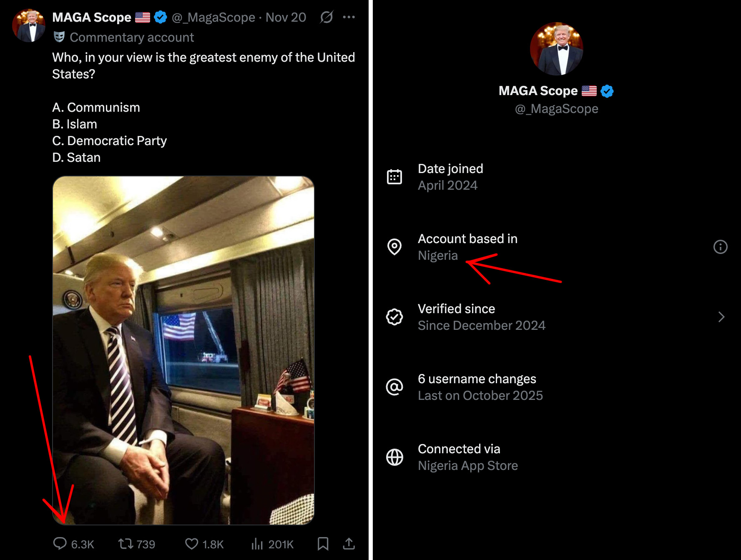741x560 pixels.
Task: Click the share upload icon
Action: pyautogui.click(x=349, y=544)
